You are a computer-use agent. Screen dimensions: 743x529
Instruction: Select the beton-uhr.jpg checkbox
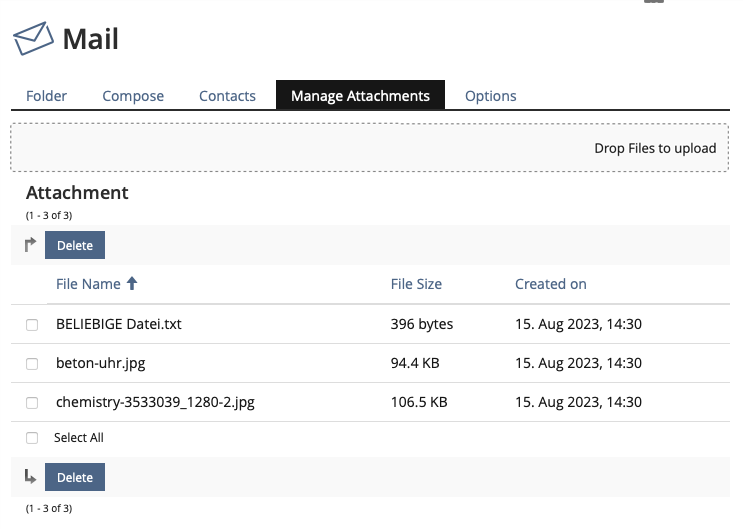point(32,364)
